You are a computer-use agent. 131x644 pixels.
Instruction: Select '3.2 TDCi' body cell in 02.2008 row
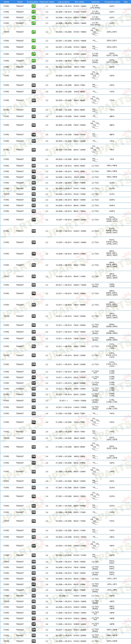pos(95,641)
